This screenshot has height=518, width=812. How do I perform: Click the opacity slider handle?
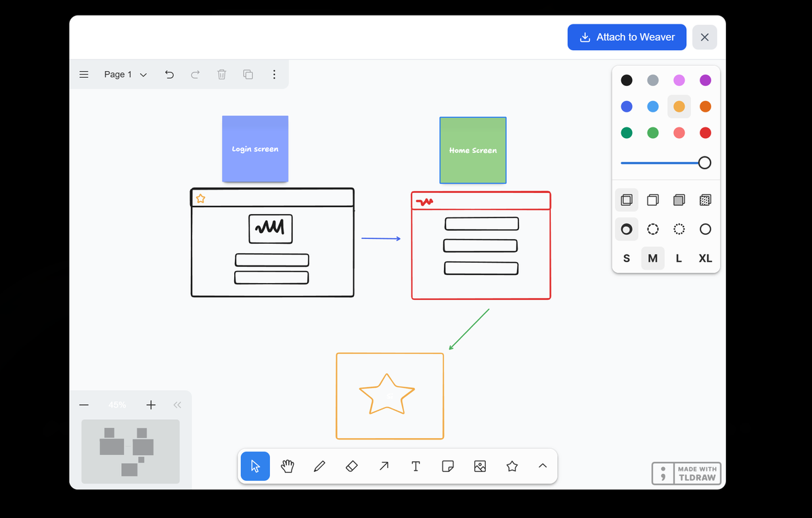704,163
